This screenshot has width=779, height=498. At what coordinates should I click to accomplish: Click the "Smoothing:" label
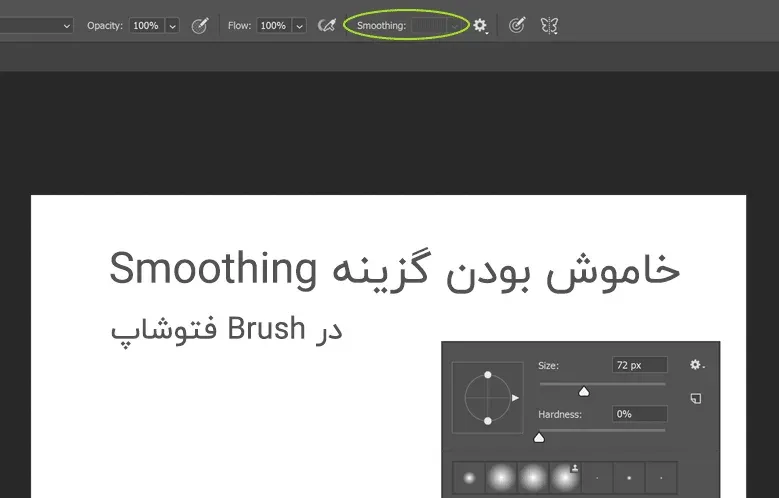click(382, 26)
